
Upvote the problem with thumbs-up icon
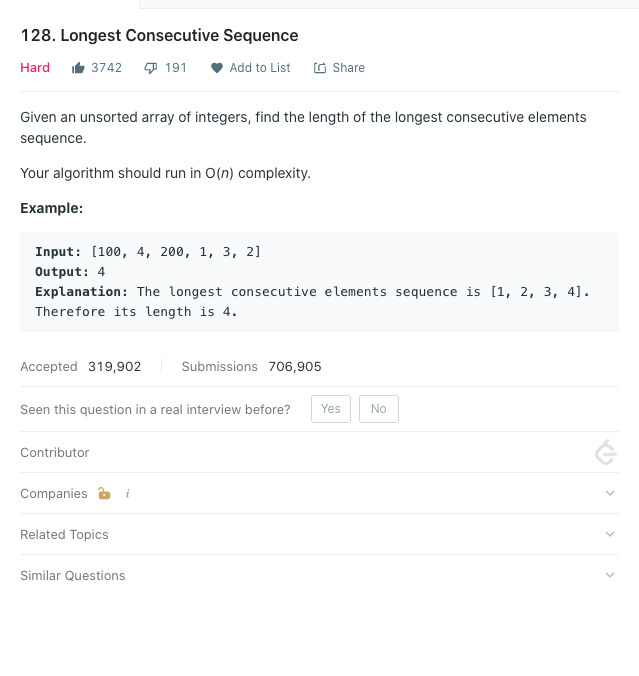tap(78, 68)
